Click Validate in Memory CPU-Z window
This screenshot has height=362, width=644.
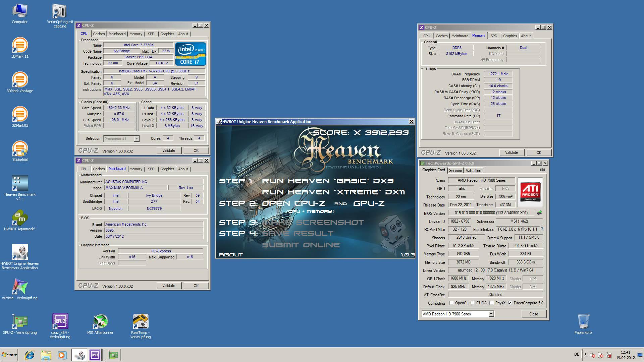pos(512,153)
